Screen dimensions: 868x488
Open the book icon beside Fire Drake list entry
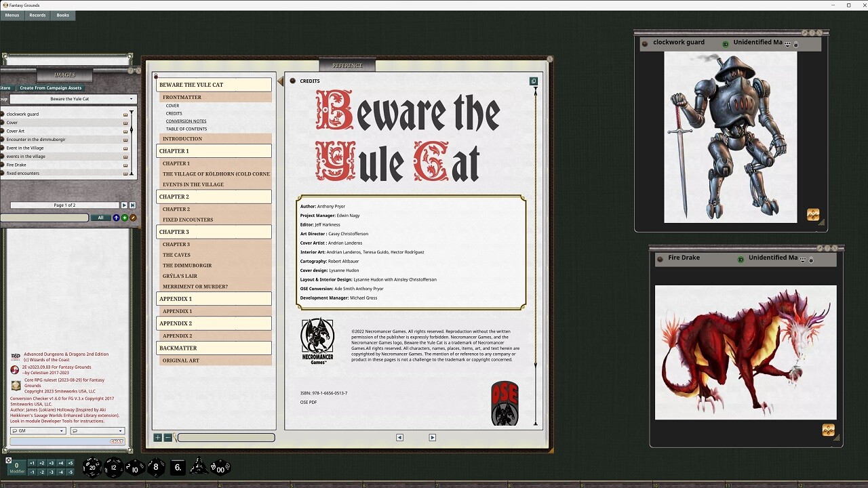(125, 165)
